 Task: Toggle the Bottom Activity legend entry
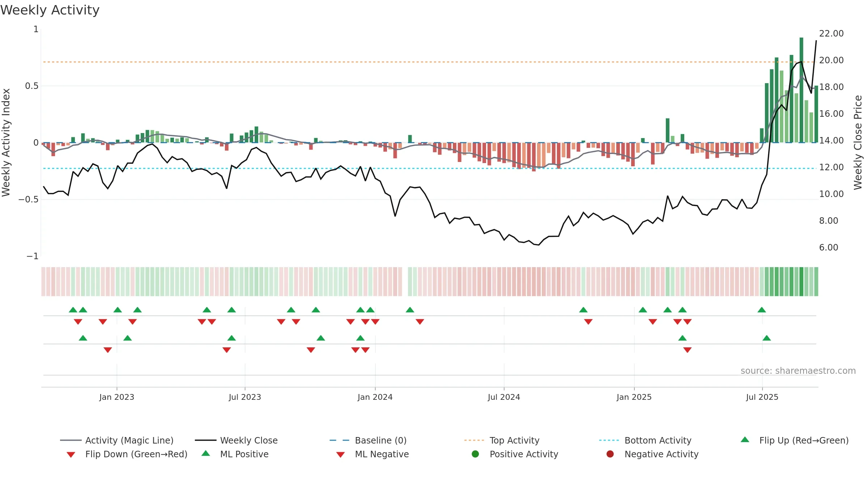645,440
